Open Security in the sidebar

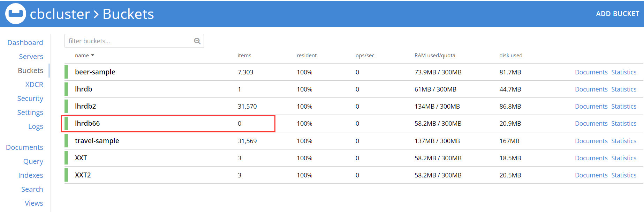[30, 98]
